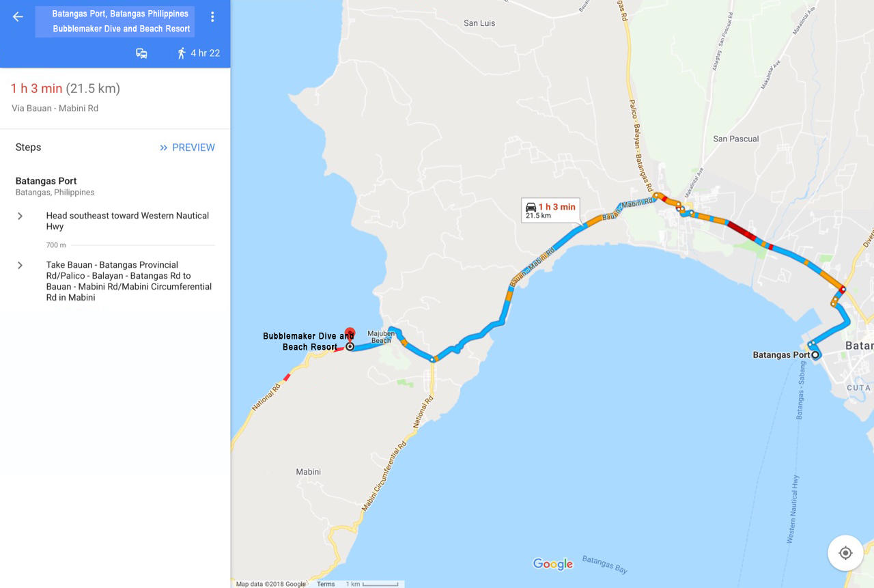Viewport: 874px width, 588px height.
Task: Click the car icon in the route time callout
Action: [531, 207]
